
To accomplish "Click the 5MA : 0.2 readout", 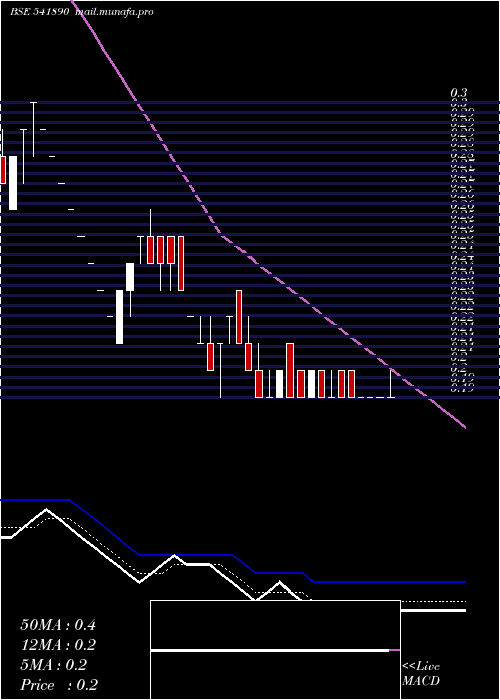I will pos(53,665).
